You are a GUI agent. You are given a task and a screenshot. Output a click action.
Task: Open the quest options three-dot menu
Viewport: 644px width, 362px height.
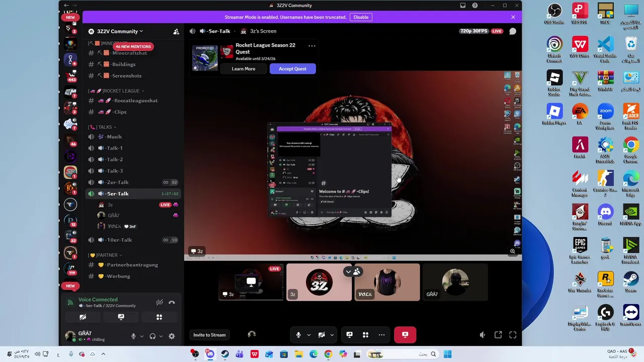(312, 46)
